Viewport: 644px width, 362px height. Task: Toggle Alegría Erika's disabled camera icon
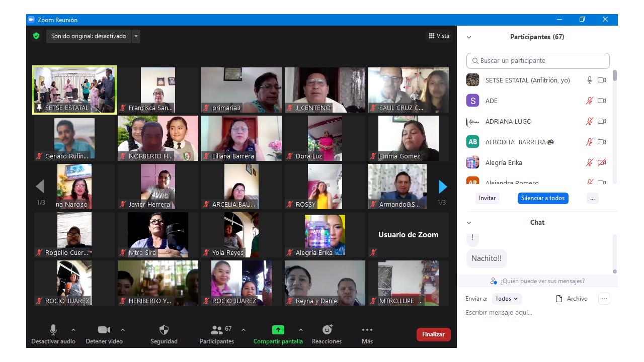click(602, 162)
